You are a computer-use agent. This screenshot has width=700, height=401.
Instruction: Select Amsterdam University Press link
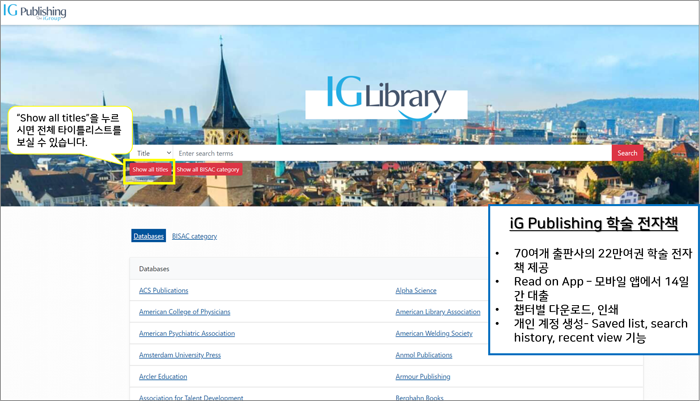point(180,355)
